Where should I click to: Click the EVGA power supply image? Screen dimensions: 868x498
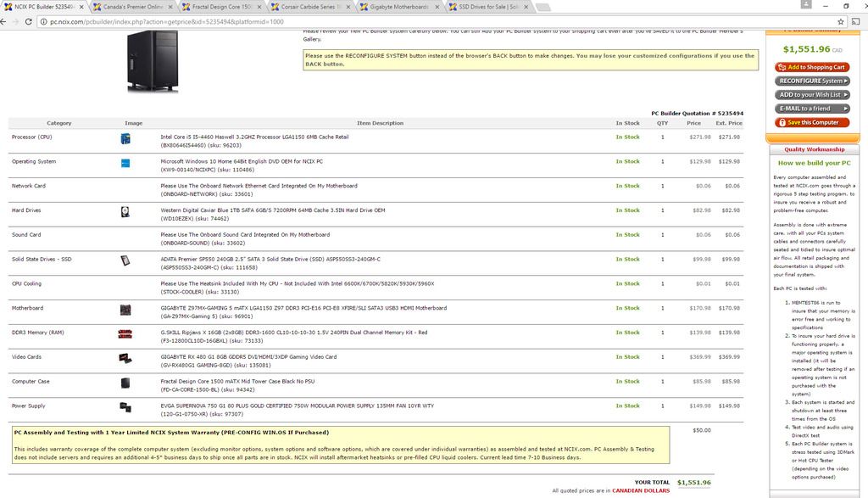(125, 407)
